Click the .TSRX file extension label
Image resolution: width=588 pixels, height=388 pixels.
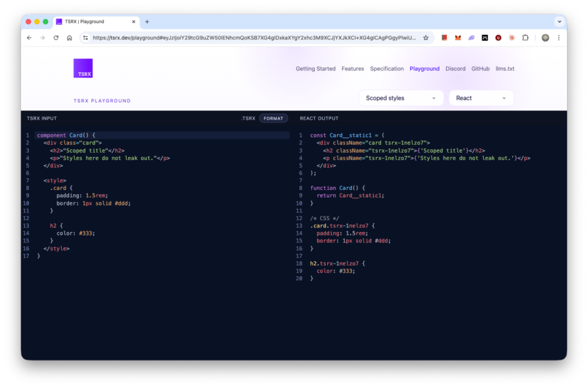coord(248,118)
